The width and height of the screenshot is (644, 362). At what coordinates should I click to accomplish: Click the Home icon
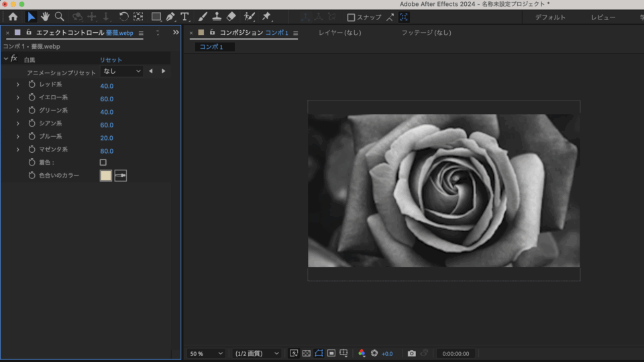pos(13,17)
